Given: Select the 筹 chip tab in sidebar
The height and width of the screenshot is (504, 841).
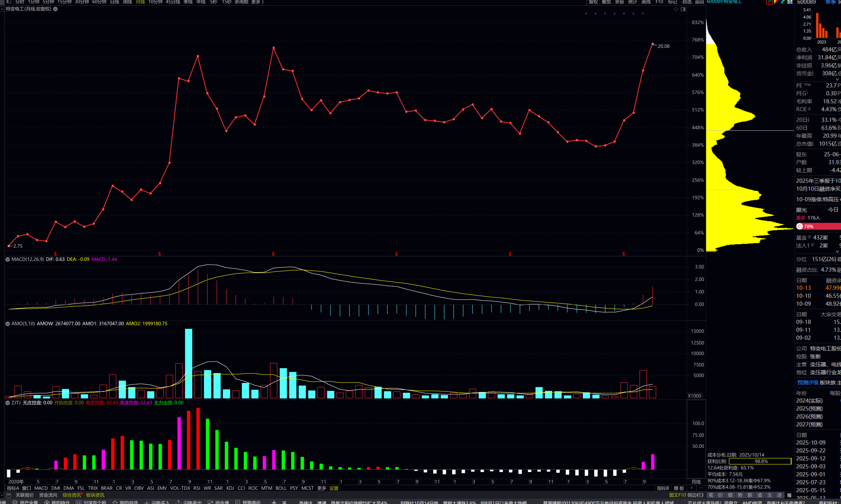Looking at the screenshot, I should pos(789,495).
